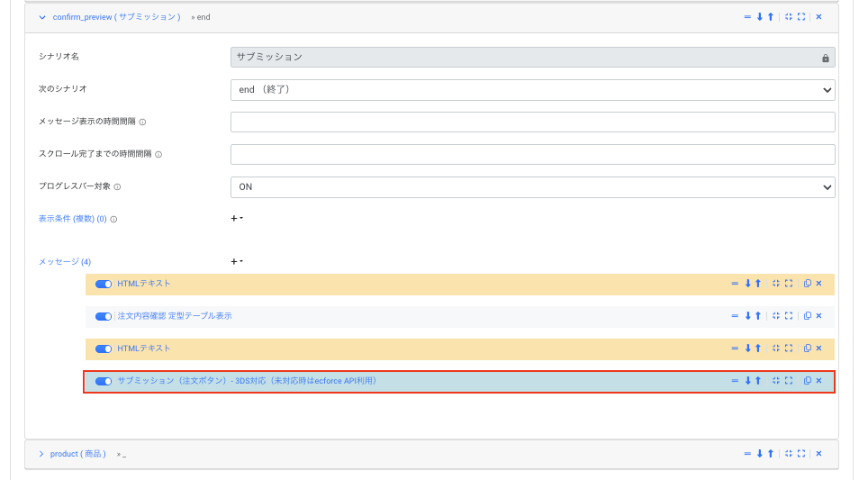Open the プログレスバー対象 ON dropdown
This screenshot has height=480, width=868.
(x=532, y=187)
